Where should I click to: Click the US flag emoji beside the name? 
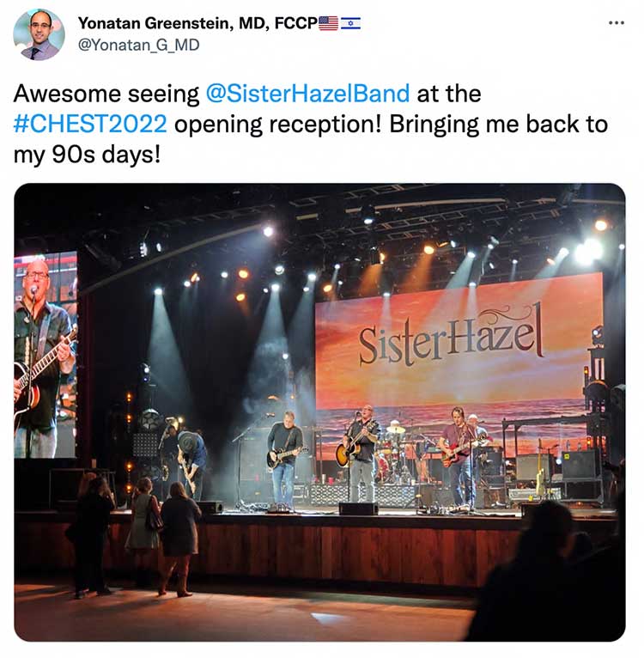[x=329, y=23]
